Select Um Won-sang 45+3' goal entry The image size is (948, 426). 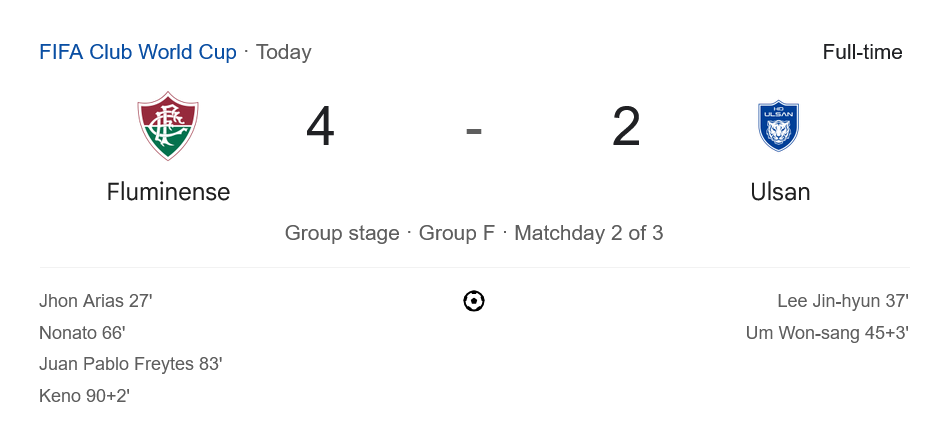(x=827, y=333)
